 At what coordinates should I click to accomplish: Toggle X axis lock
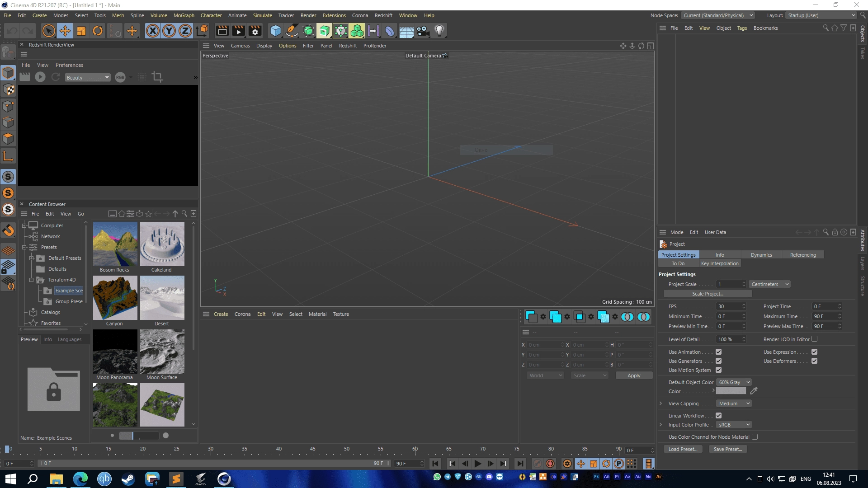[153, 31]
